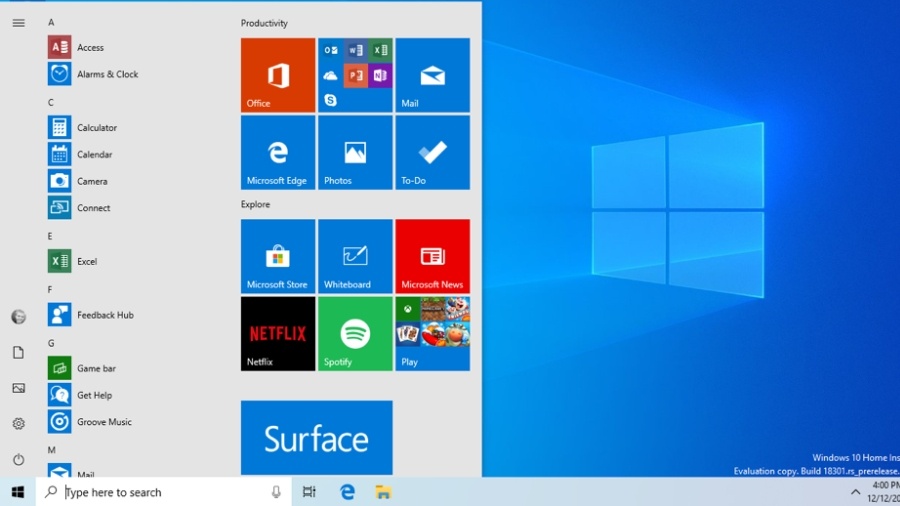This screenshot has height=506, width=900.
Task: Open Feedback Hub
Action: (91, 314)
